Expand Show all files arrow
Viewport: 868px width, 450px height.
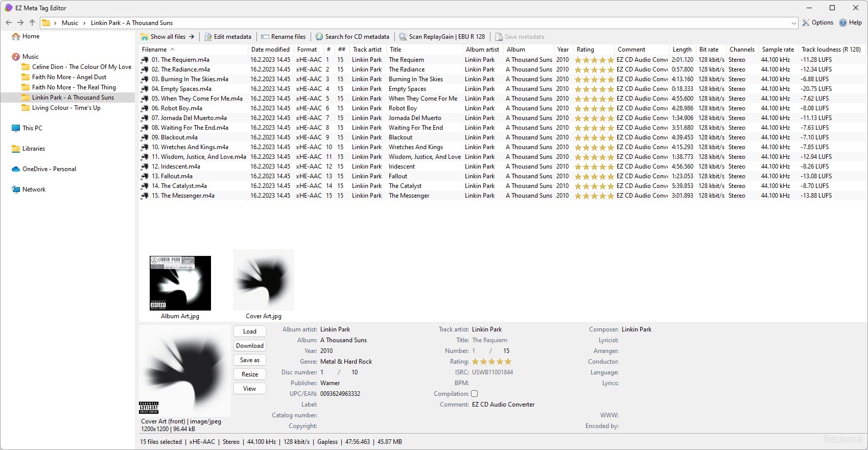192,37
